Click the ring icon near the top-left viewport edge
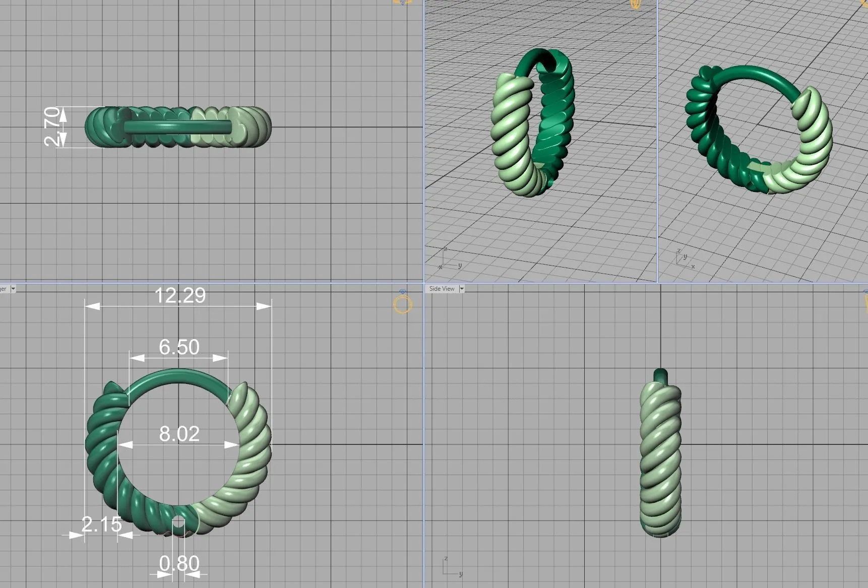Viewport: 868px width, 588px height. (x=401, y=3)
